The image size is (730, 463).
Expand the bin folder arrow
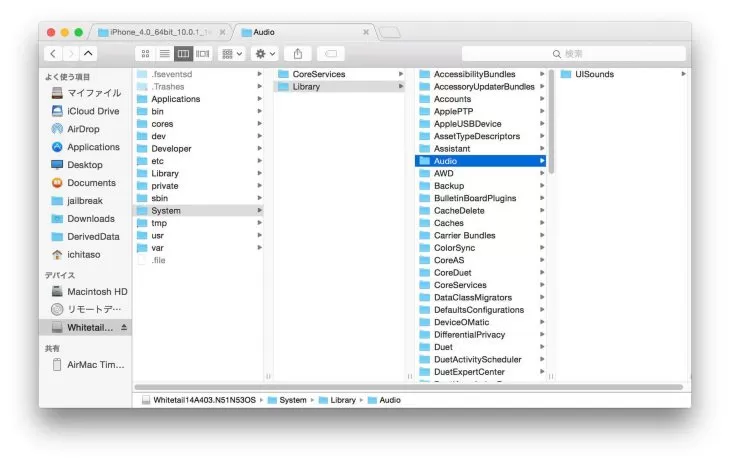tap(259, 111)
